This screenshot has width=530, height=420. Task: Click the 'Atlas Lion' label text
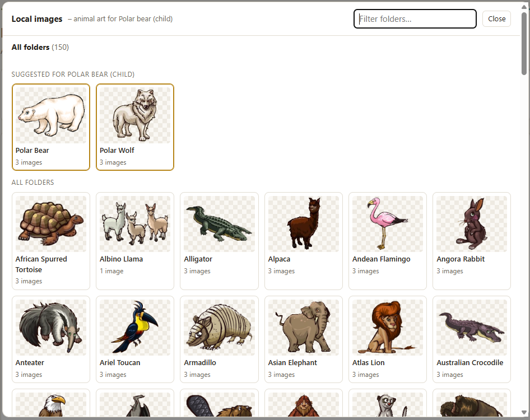pos(368,362)
